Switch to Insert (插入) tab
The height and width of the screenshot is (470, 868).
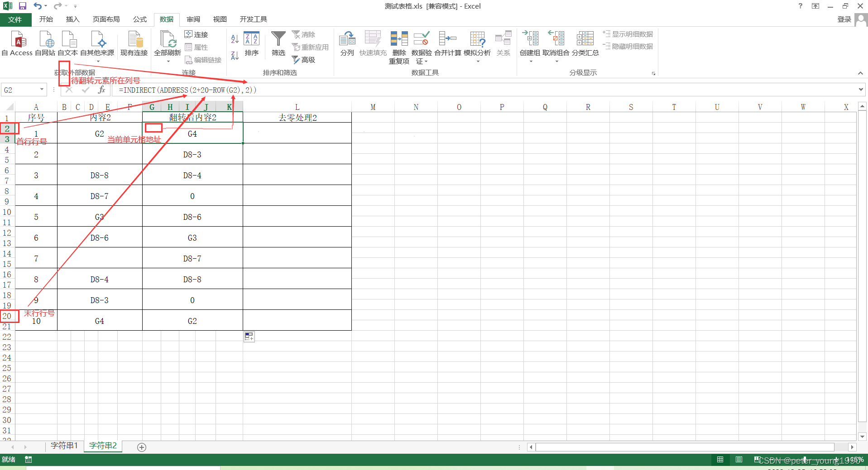point(72,19)
